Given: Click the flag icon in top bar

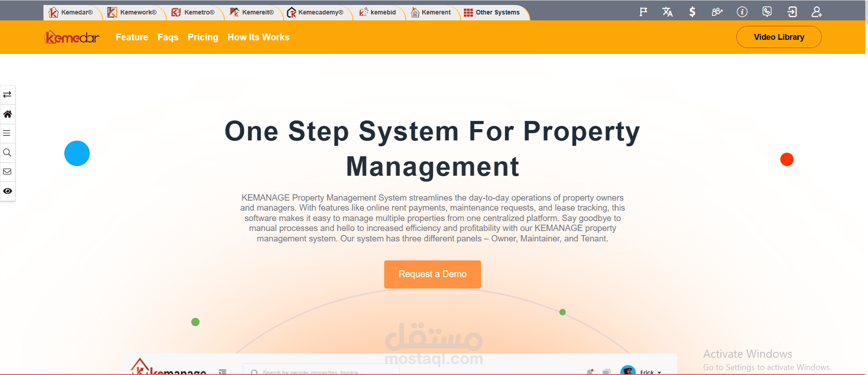Looking at the screenshot, I should point(643,12).
